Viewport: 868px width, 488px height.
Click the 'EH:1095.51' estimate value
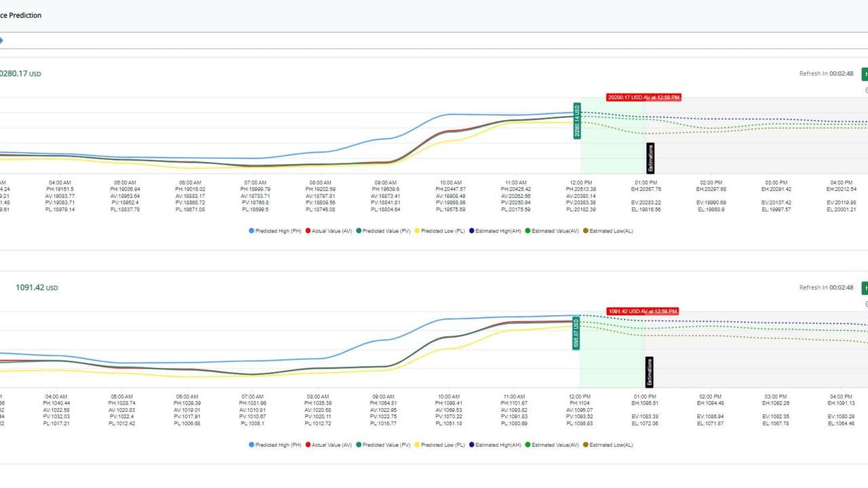pyautogui.click(x=644, y=404)
